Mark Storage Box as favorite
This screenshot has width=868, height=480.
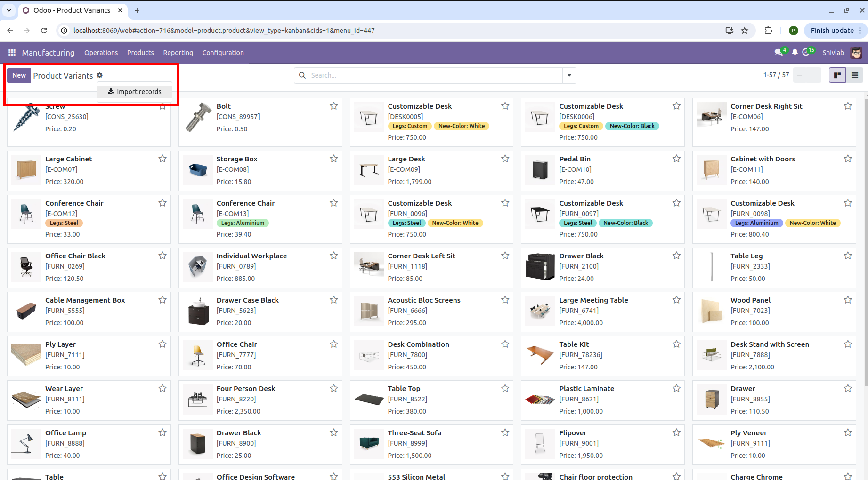coord(334,159)
